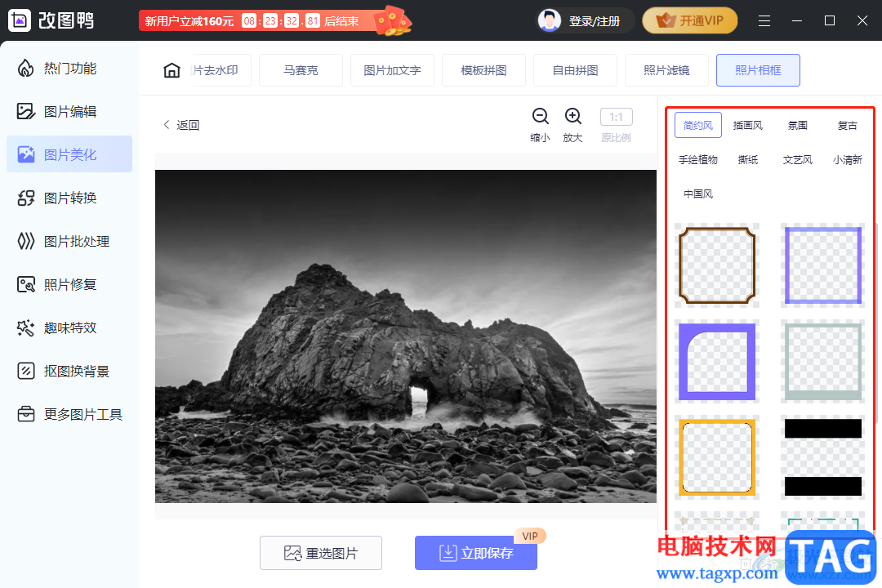882x588 pixels.
Task: Click the zoom out (缩小) magnifier icon
Action: [x=540, y=116]
